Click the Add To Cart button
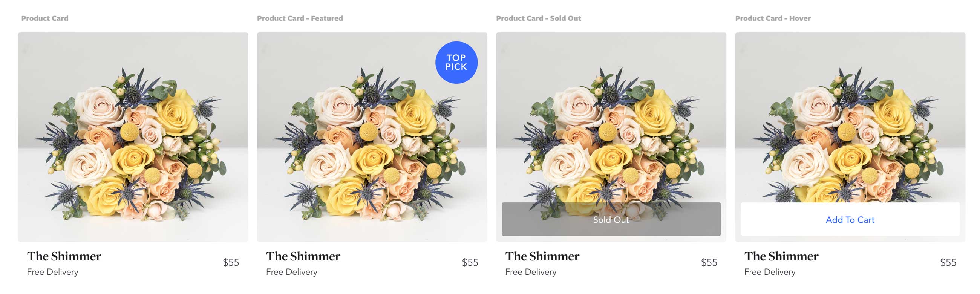Image resolution: width=980 pixels, height=294 pixels. coord(850,219)
